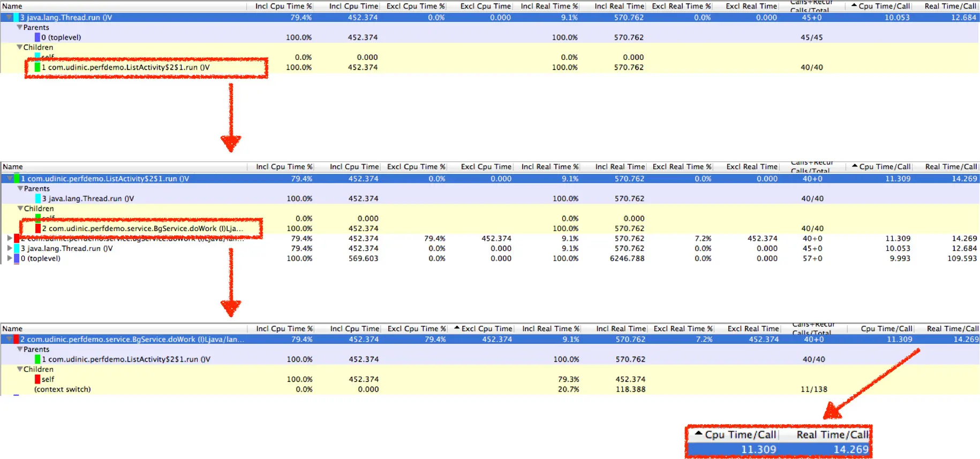Collapse the highlighted 1 ListActivity$2$1.run row
Image resolution: width=980 pixels, height=459 pixels.
click(x=9, y=179)
